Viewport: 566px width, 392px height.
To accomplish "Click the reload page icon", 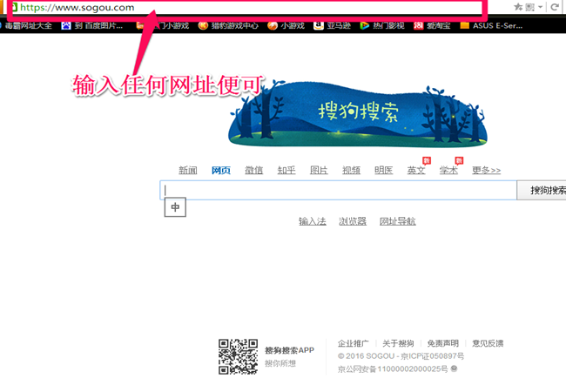I will [555, 7].
